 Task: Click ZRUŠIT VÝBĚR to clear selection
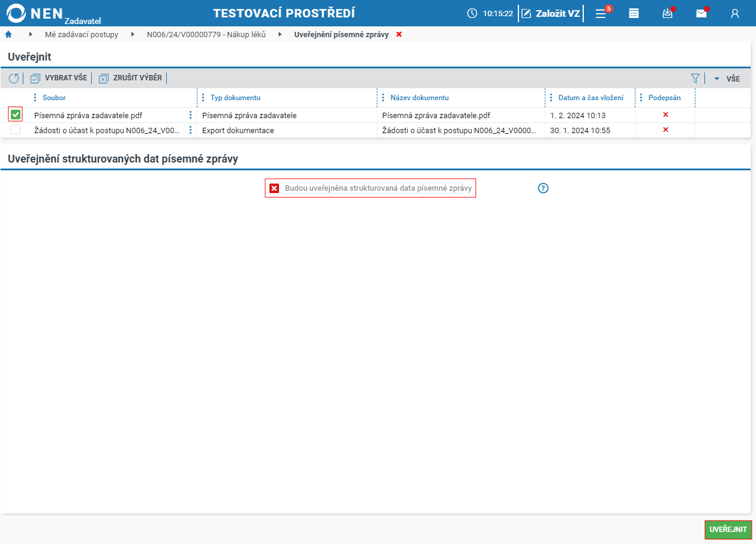(x=130, y=78)
